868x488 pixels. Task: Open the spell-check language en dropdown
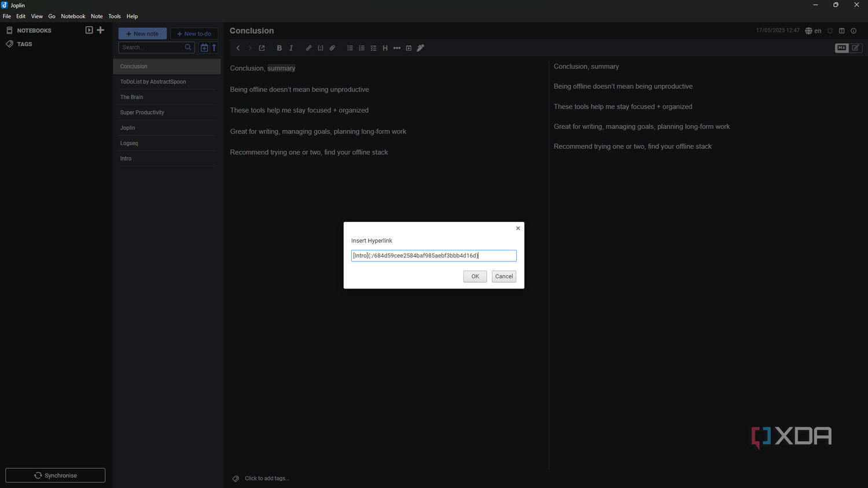point(813,31)
